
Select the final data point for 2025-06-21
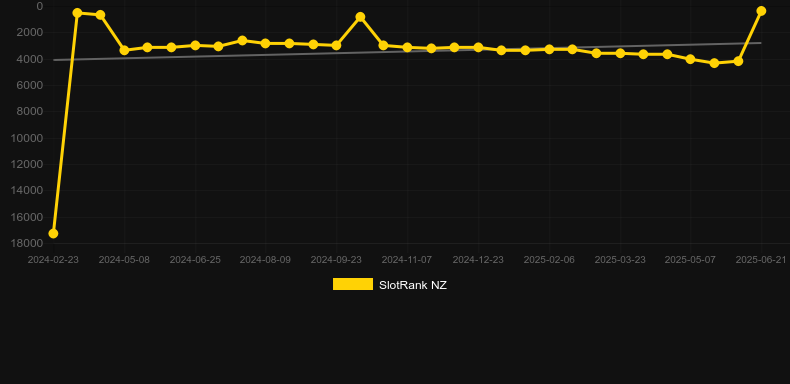(x=761, y=11)
